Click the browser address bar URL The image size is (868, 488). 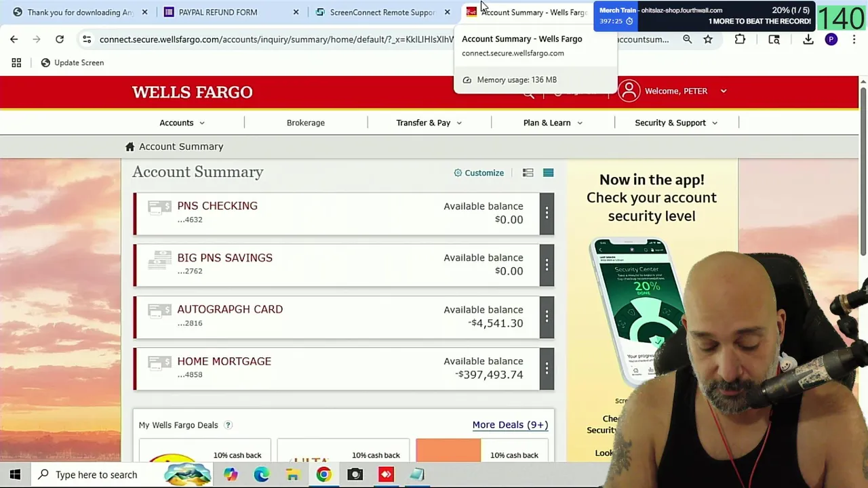tap(277, 39)
